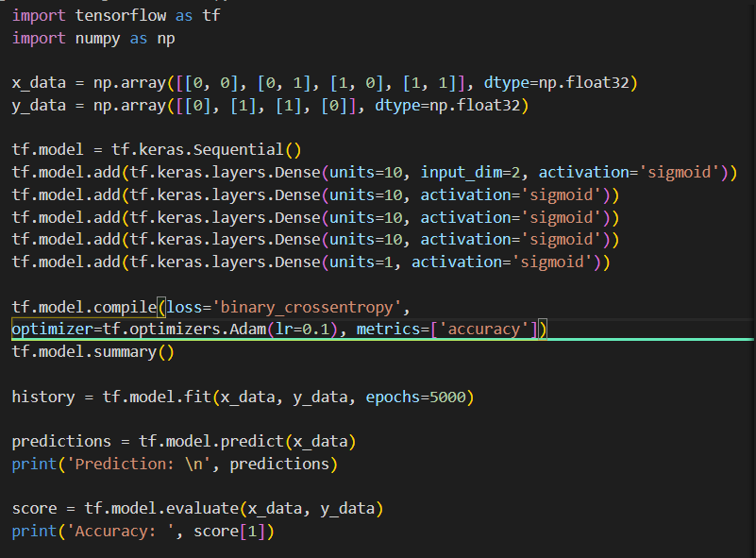Click 'units=1' in the last Dense layer
Viewport: 756px width, 558px height.
pyautogui.click(x=361, y=262)
